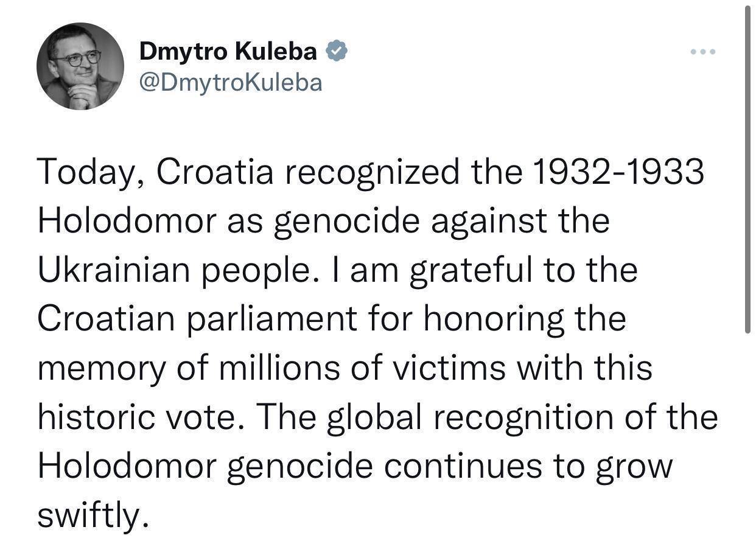Viewport: 756px width, 555px height.
Task: Open the Dmytro Kuleba display name link
Action: coord(228,52)
